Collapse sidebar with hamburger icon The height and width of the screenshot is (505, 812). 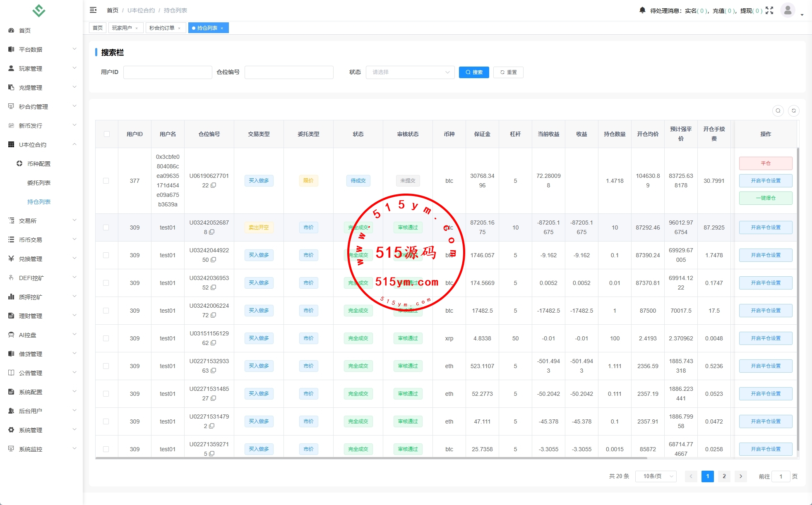tap(93, 10)
